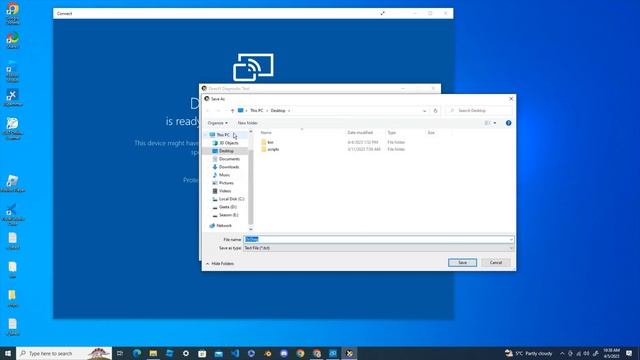Click the expand arrows icon in Connect title bar
Screen dimensions: 640x360
(382, 13)
